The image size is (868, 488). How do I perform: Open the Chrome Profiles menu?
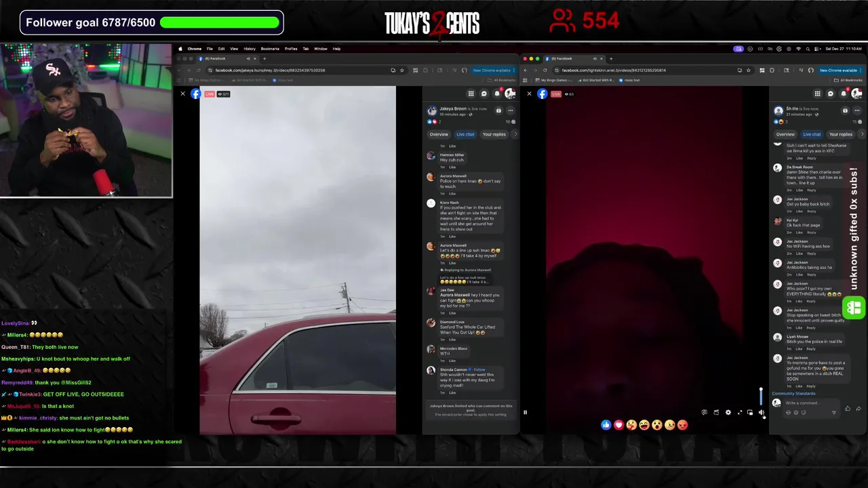(291, 49)
